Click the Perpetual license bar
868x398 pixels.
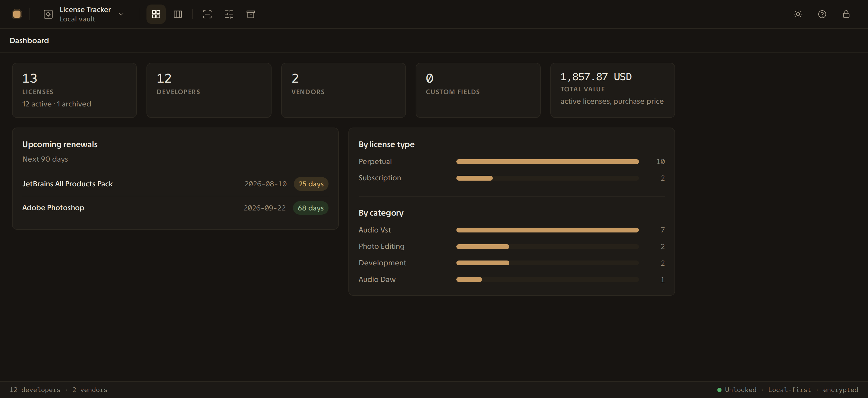(x=547, y=162)
